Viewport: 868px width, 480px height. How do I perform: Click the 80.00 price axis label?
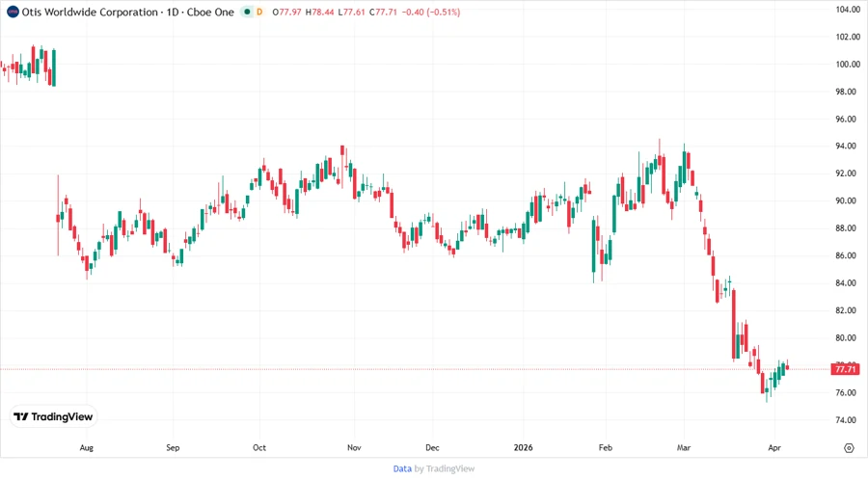[x=848, y=338]
